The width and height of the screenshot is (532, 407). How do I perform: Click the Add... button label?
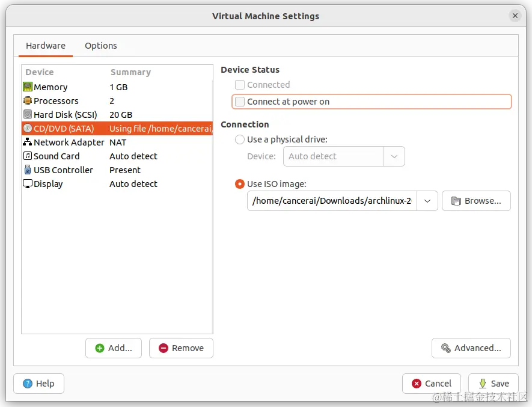(x=120, y=348)
